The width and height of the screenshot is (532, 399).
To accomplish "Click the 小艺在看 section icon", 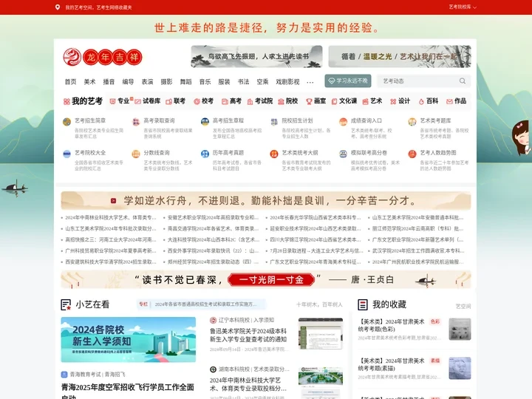I will click(x=66, y=304).
